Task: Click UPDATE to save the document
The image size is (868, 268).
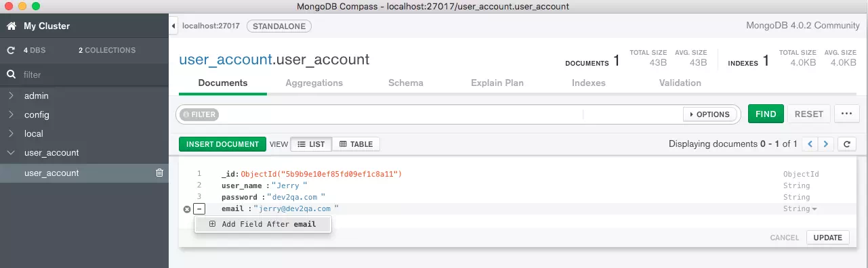Action: point(827,238)
